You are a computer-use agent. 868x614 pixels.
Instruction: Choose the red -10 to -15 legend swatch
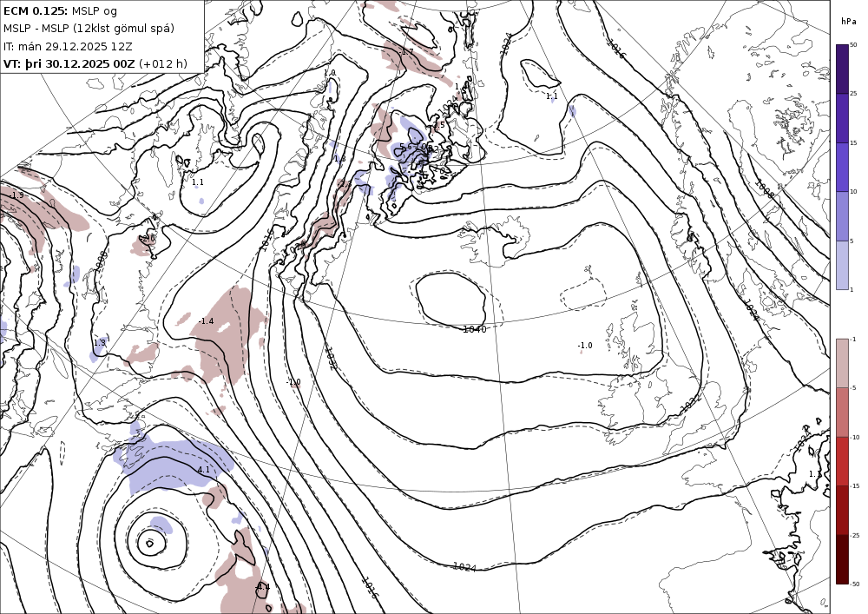(842, 461)
